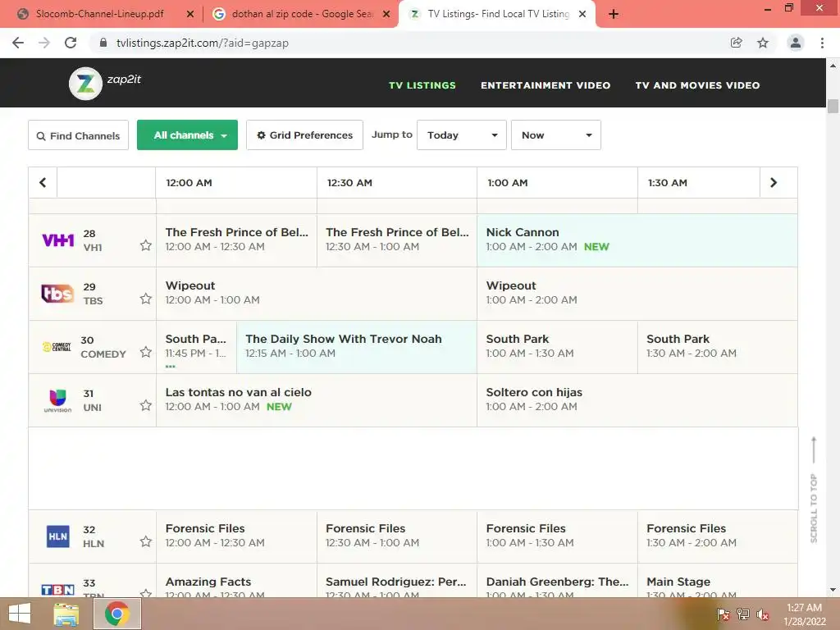
Task: Click the page vertical scrollbar thumb
Action: pos(833,106)
